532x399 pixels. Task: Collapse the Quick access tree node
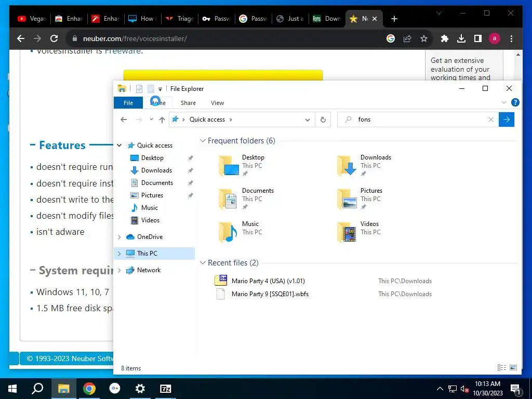click(119, 145)
